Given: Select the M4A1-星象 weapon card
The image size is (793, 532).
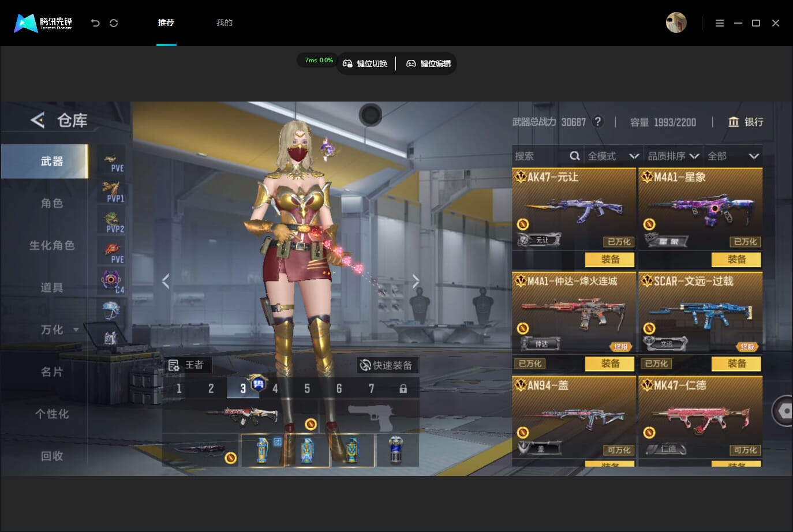Looking at the screenshot, I should [701, 209].
